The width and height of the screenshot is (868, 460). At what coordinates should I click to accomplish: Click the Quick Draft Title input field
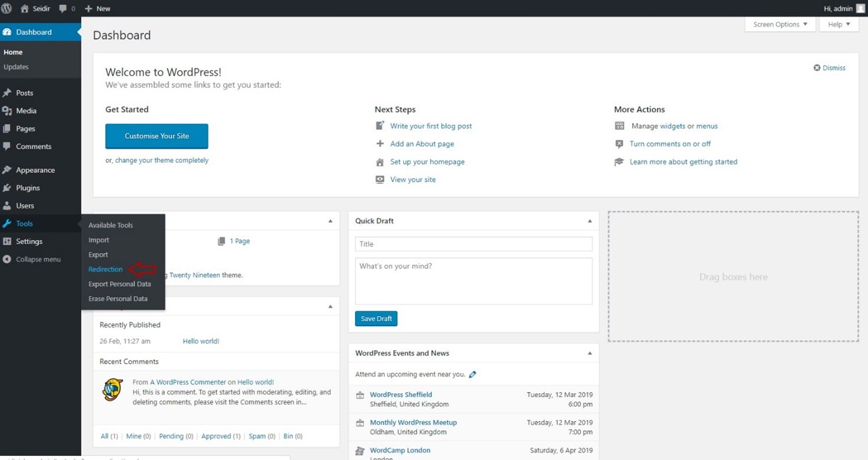pos(474,244)
